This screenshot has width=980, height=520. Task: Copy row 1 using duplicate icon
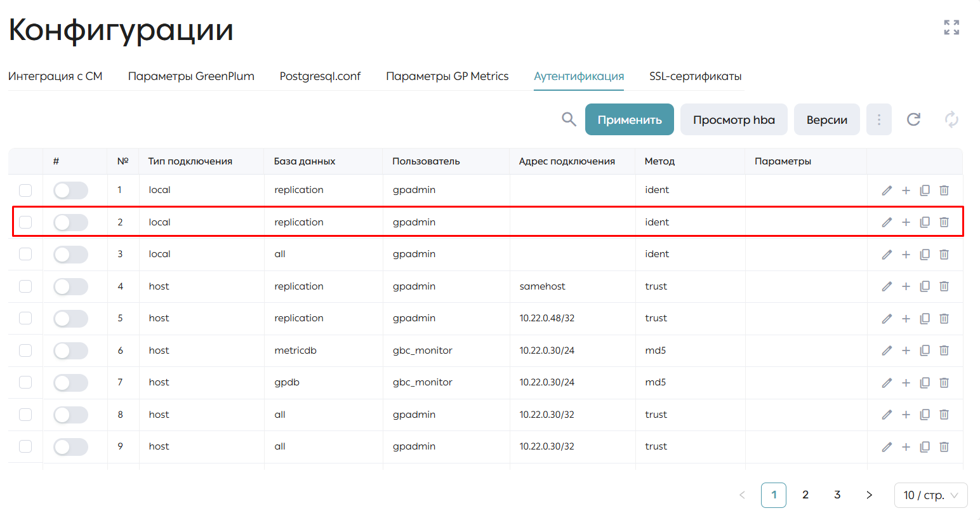click(925, 190)
